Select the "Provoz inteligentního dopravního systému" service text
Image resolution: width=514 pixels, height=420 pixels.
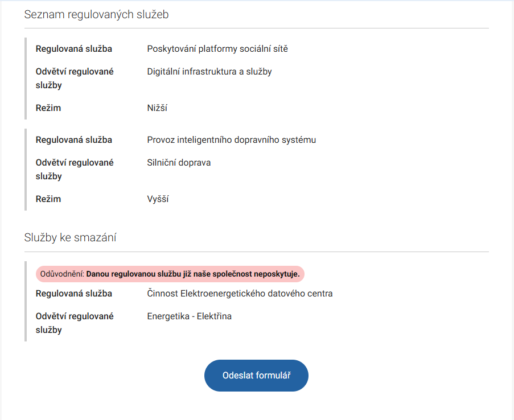click(x=231, y=140)
